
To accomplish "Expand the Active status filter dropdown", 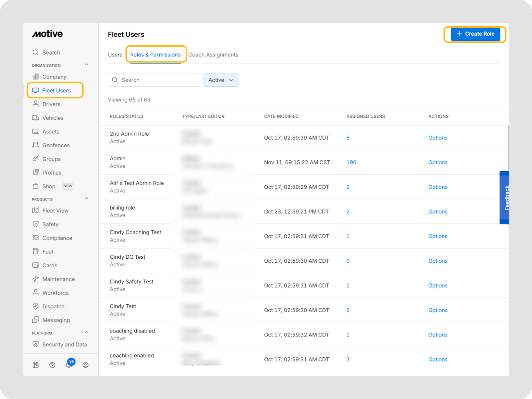I will coord(221,80).
